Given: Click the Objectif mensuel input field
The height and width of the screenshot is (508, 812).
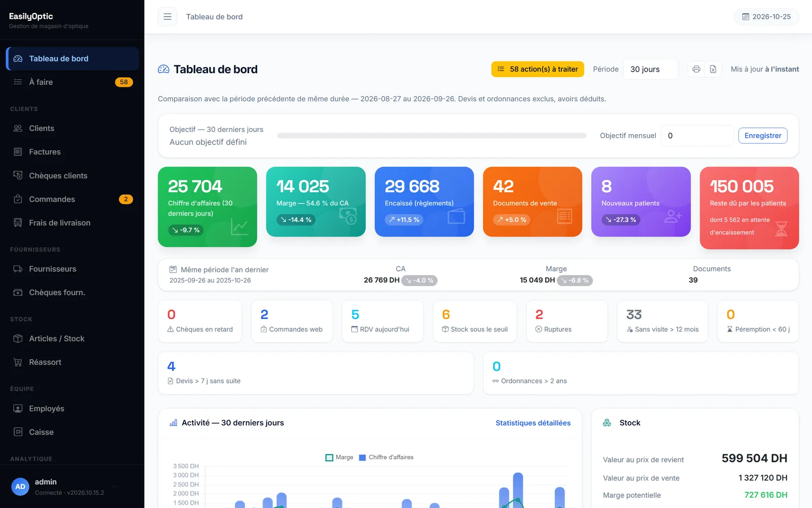Looking at the screenshot, I should (697, 136).
